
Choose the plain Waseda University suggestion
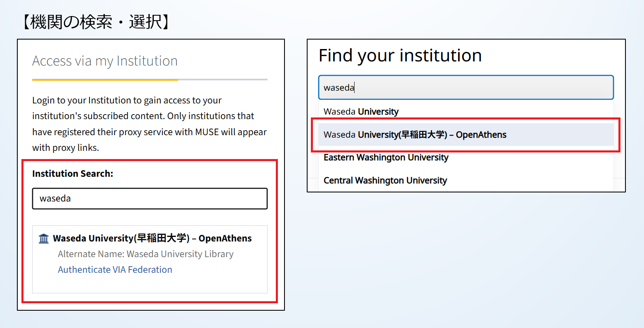[x=361, y=112]
